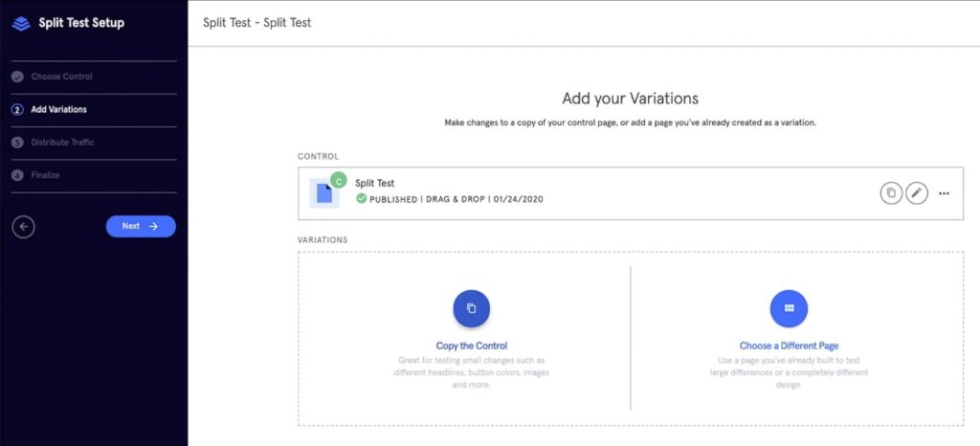The height and width of the screenshot is (446, 980).
Task: Click the back arrow circle button
Action: click(x=23, y=227)
